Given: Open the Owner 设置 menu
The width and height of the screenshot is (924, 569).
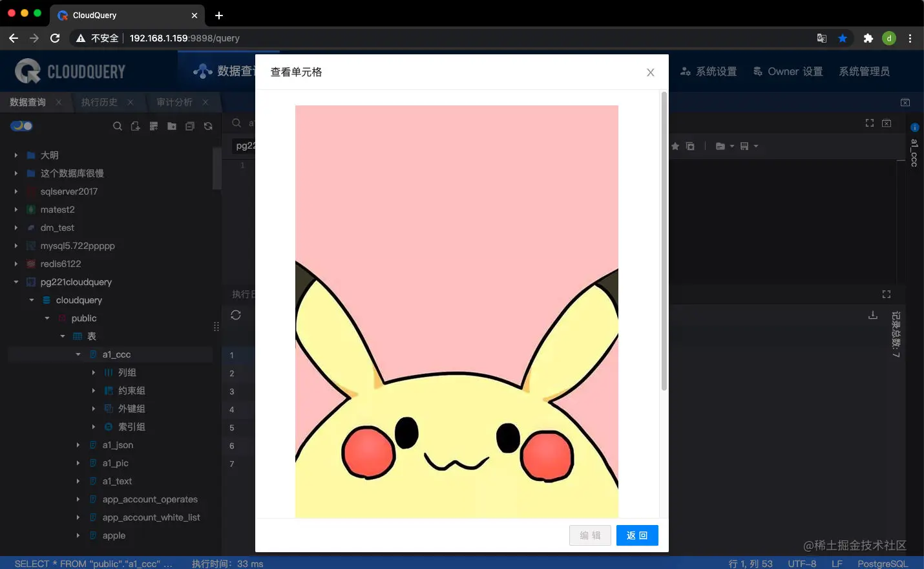Looking at the screenshot, I should (788, 72).
